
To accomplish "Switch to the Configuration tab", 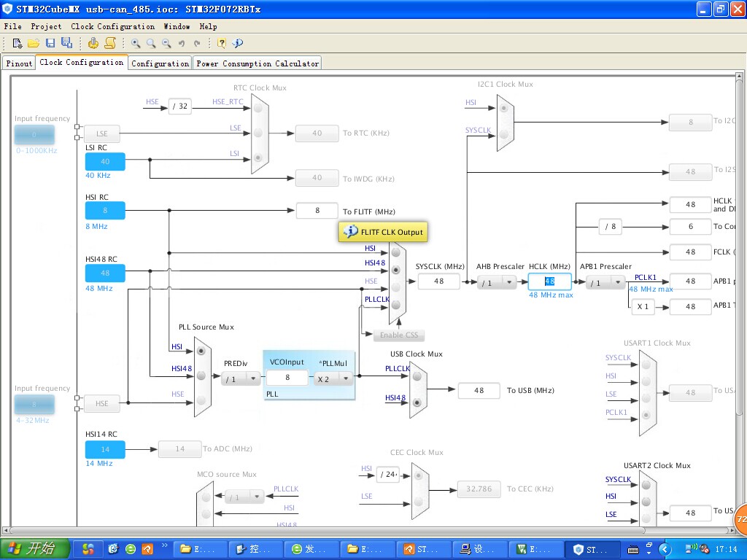I will (x=160, y=63).
